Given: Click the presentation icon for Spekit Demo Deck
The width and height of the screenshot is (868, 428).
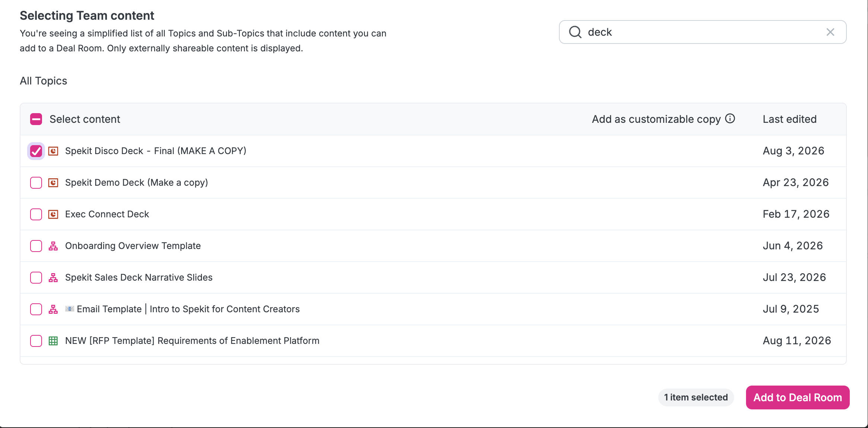Looking at the screenshot, I should point(53,182).
